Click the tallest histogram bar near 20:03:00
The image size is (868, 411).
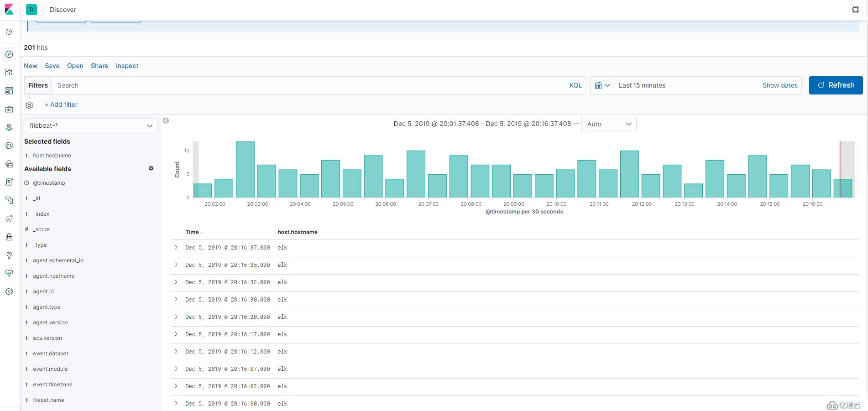coord(245,170)
